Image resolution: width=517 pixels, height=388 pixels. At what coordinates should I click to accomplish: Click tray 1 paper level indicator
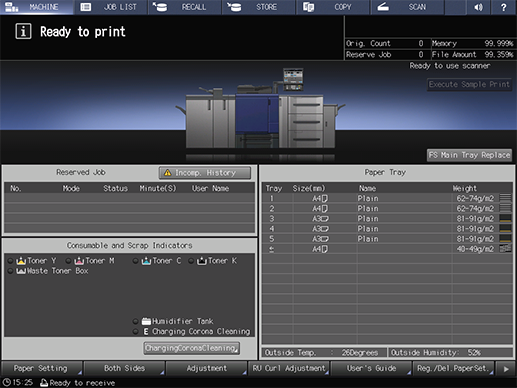coord(506,198)
